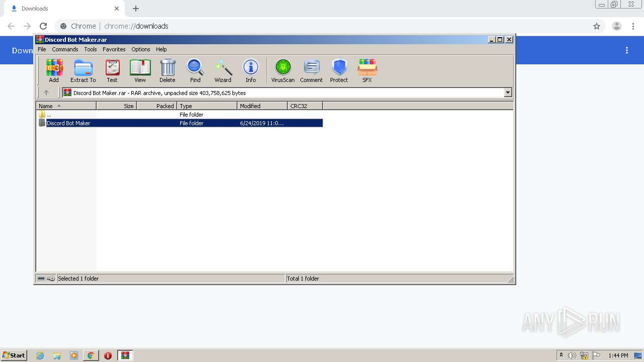Switch to WinRAR in the taskbar
The height and width of the screenshot is (362, 644).
click(x=125, y=355)
